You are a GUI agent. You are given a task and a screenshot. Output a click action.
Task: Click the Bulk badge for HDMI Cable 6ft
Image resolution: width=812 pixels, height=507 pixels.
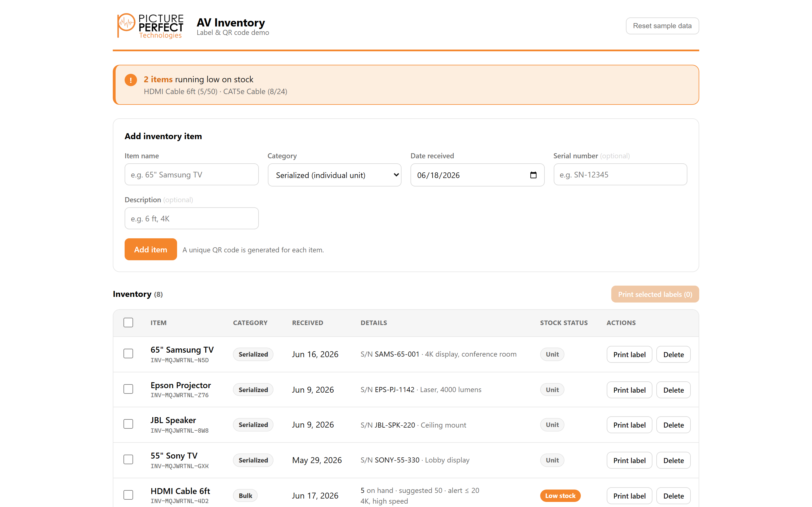(245, 496)
